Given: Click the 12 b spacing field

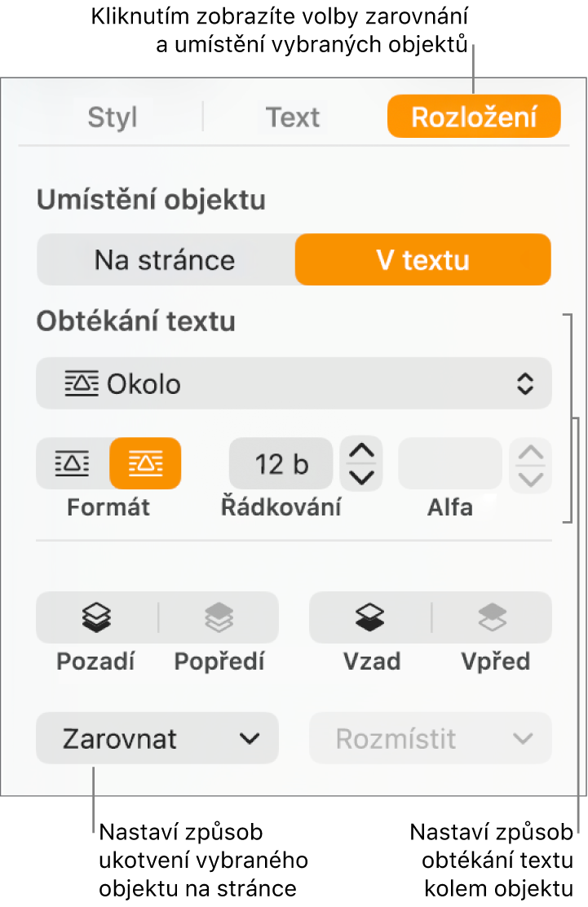Looking at the screenshot, I should pyautogui.click(x=281, y=464).
